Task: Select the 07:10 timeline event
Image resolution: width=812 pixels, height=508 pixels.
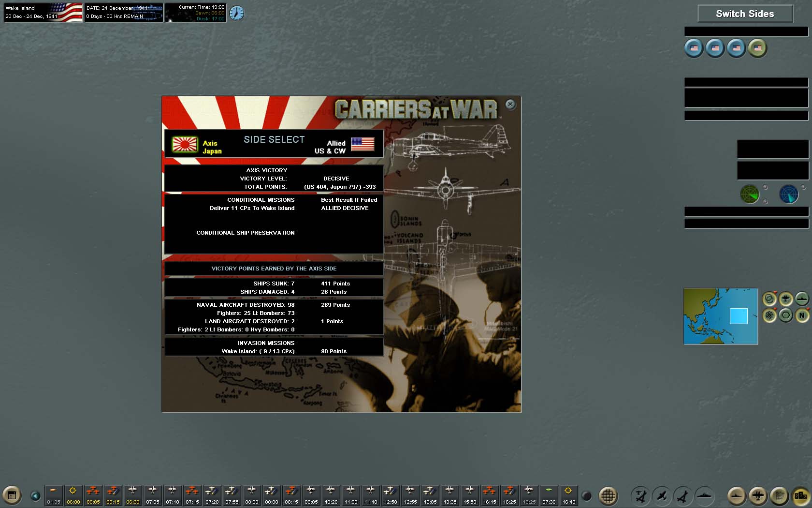Action: point(173,495)
